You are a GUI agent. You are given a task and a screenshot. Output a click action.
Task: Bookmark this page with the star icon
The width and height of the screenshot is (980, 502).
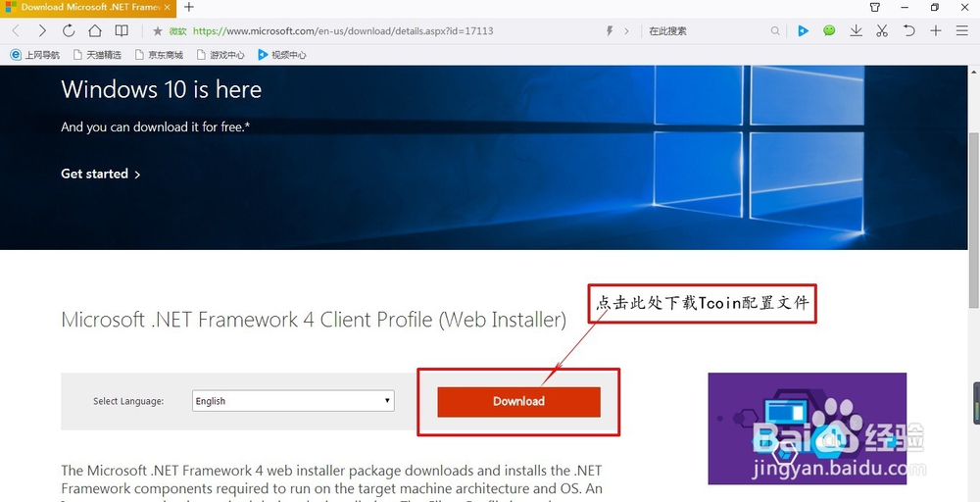coord(158,30)
